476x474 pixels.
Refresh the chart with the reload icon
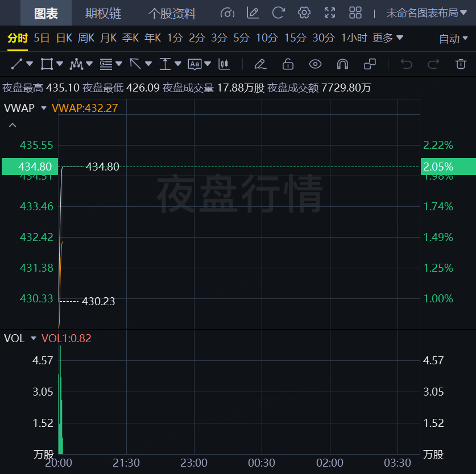pos(278,13)
